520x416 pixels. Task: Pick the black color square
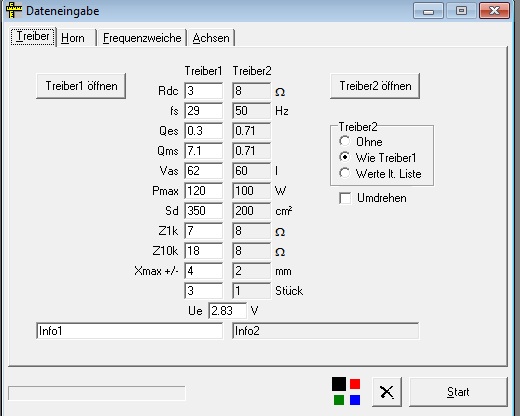click(x=339, y=384)
